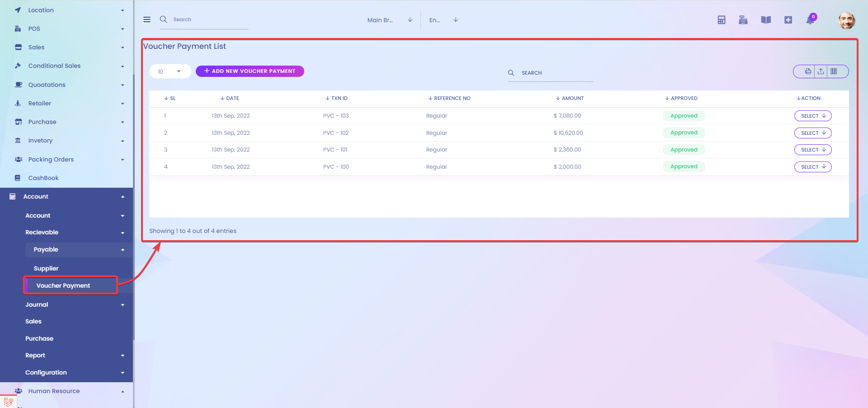Viewport: 868px width, 408px height.
Task: Collapse the Account section caret
Action: tap(123, 197)
